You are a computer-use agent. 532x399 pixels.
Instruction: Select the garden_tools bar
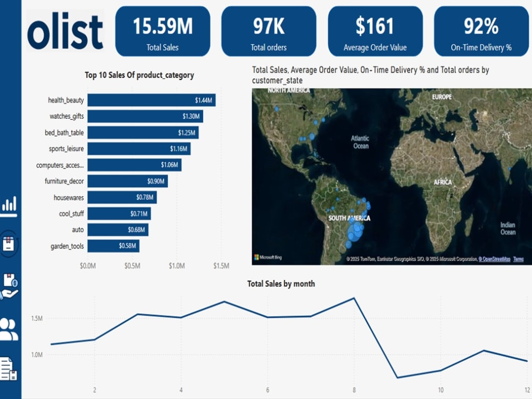click(113, 246)
